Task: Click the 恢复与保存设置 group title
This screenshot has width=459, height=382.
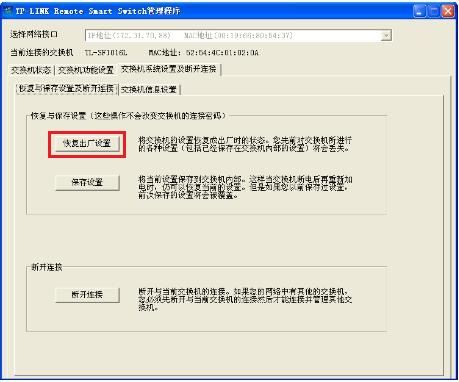Action: click(128, 116)
